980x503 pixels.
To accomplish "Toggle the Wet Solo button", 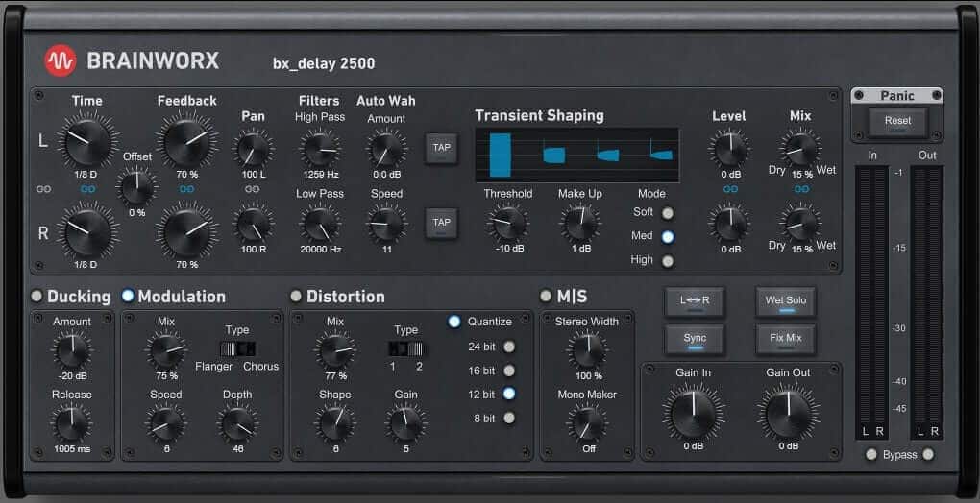I will (x=786, y=302).
